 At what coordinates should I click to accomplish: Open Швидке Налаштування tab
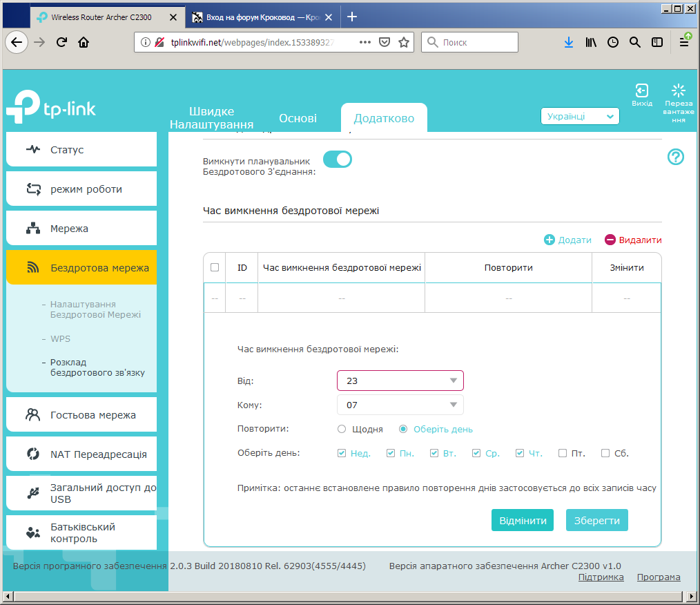212,118
